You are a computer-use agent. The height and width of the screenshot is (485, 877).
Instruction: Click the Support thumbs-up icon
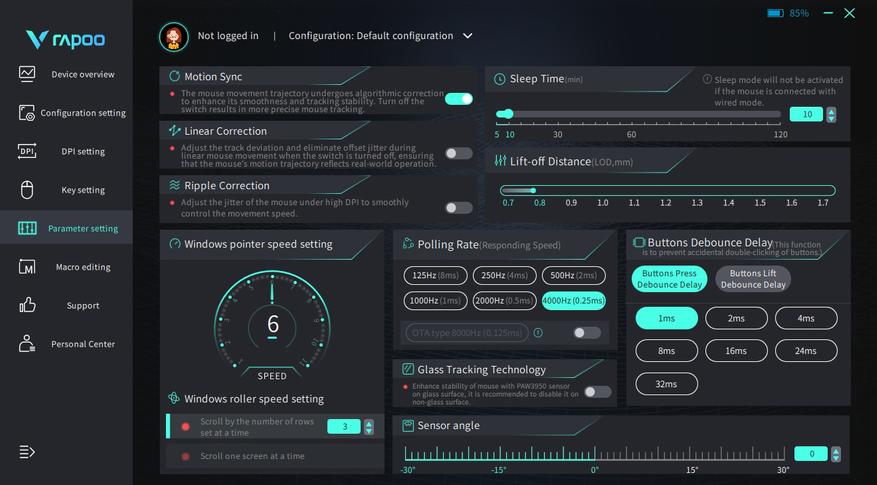pos(27,305)
